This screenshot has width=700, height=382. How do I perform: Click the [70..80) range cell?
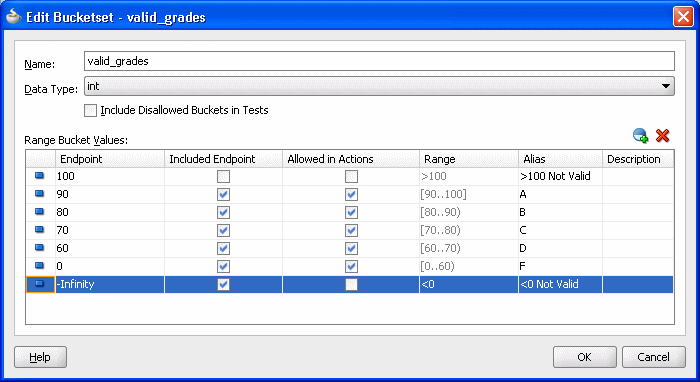tap(469, 230)
